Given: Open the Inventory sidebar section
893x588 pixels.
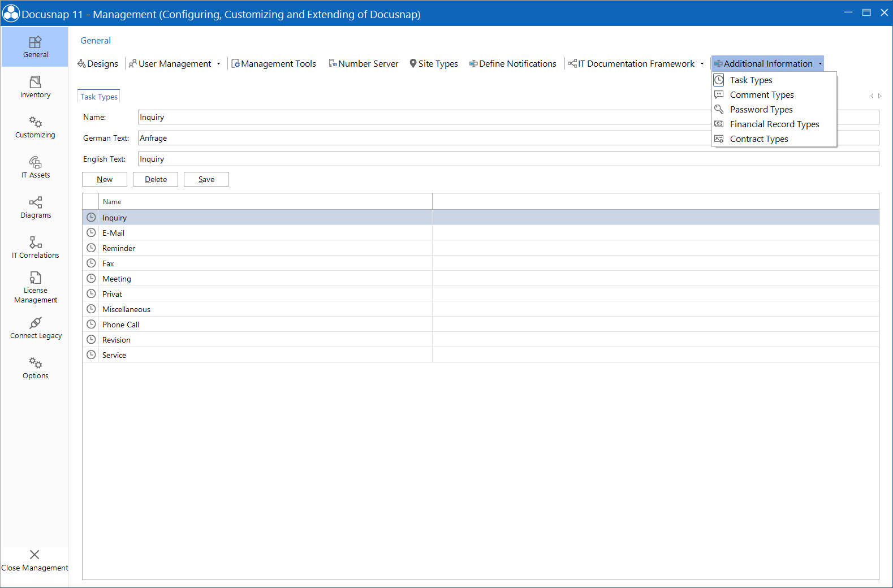Looking at the screenshot, I should (x=35, y=87).
